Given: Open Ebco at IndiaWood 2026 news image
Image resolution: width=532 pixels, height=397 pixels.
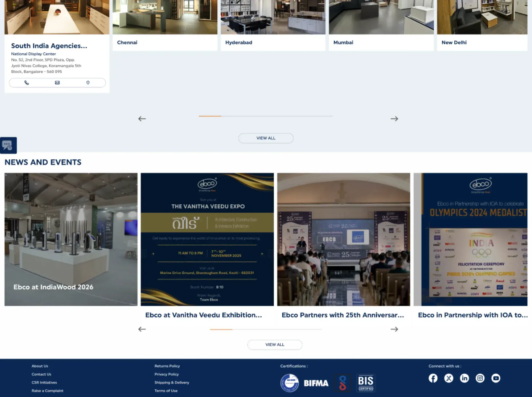Looking at the screenshot, I should click(71, 239).
